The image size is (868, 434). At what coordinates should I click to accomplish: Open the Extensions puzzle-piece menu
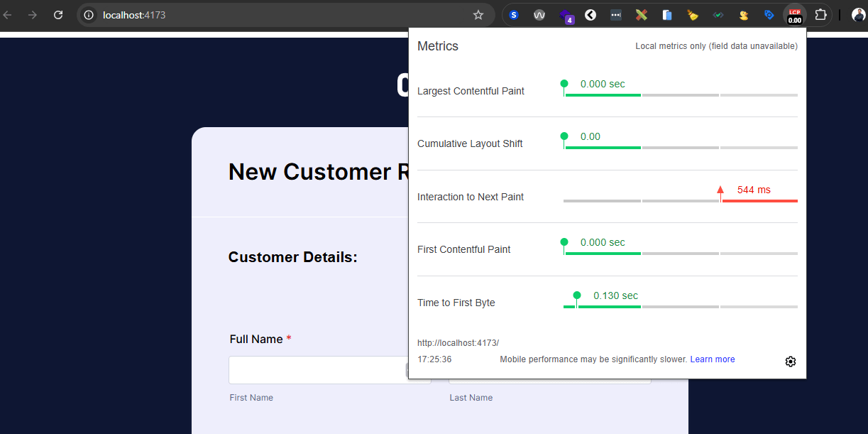(820, 15)
